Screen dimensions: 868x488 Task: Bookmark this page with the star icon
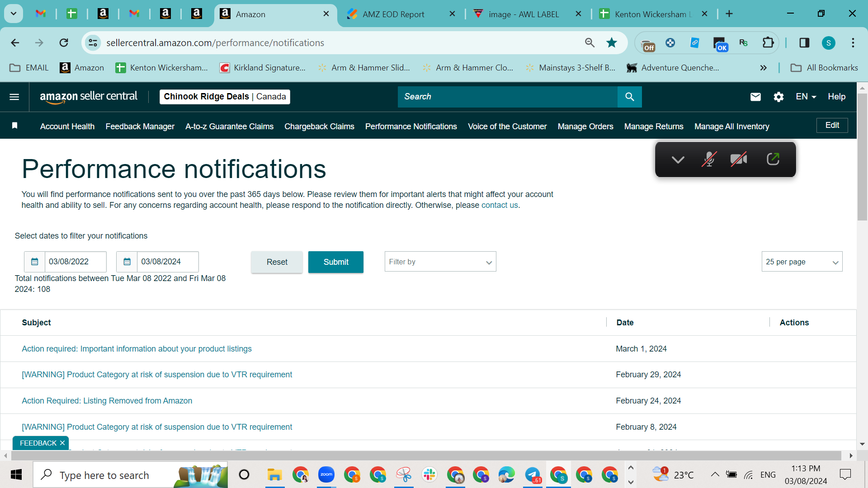point(612,43)
